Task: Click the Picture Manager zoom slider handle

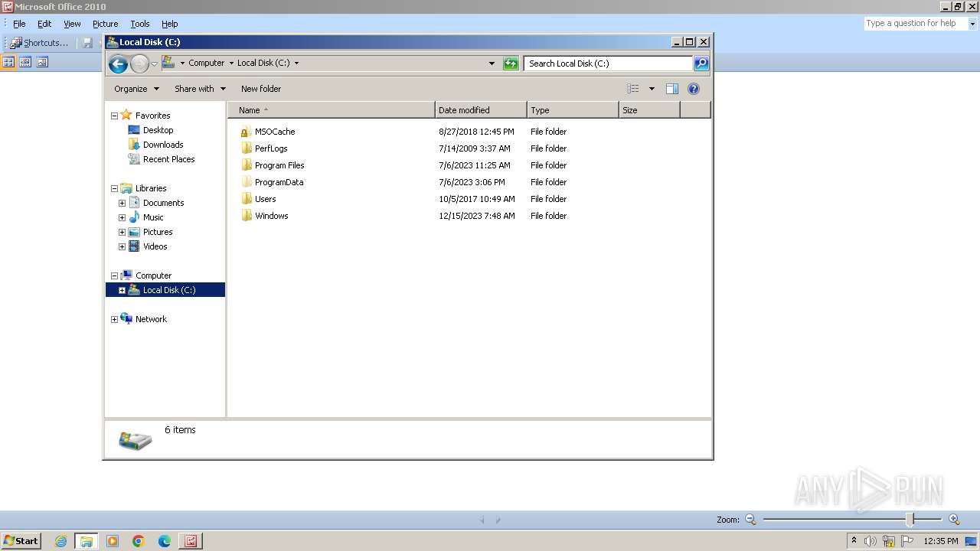Action: coord(910,520)
